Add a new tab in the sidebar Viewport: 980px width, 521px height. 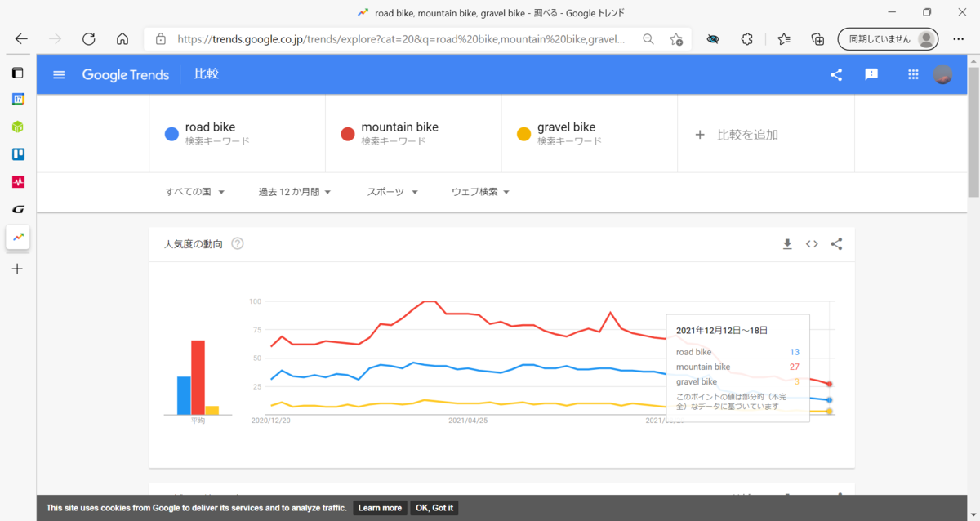(x=17, y=269)
